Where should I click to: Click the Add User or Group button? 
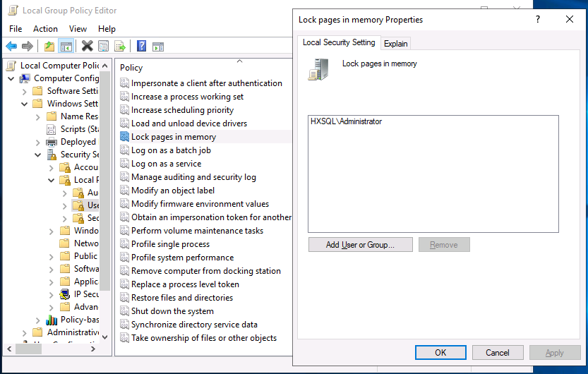point(359,245)
